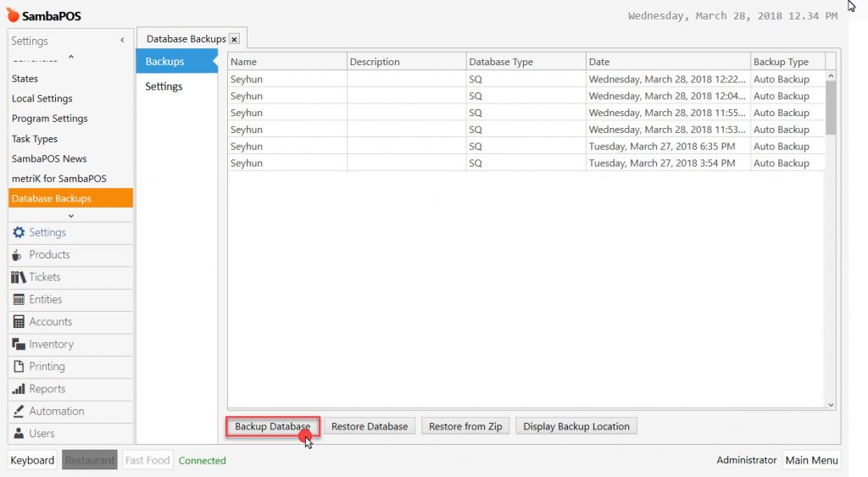
Task: Select backup dated March 27, 2018 3:54 PM
Action: tap(526, 164)
